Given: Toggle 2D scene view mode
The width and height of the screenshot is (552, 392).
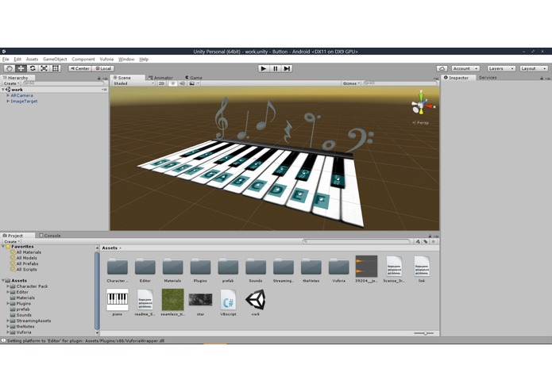Looking at the screenshot, I should point(161,83).
